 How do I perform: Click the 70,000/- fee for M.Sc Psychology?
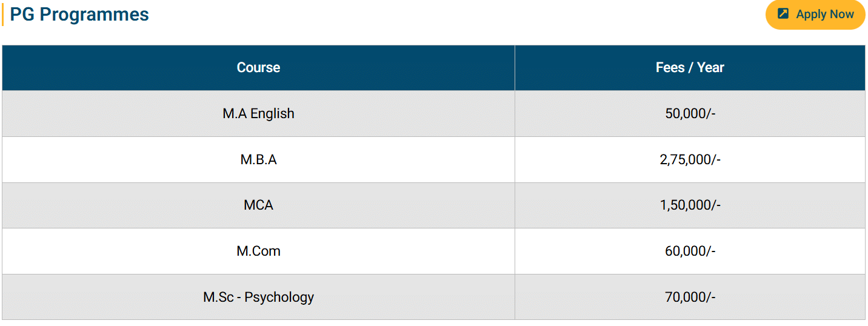(x=690, y=298)
